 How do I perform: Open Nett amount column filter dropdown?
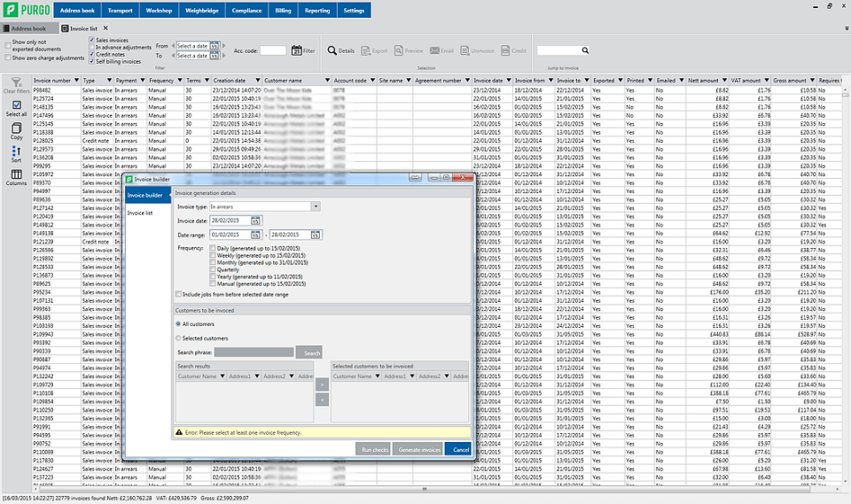pos(724,81)
